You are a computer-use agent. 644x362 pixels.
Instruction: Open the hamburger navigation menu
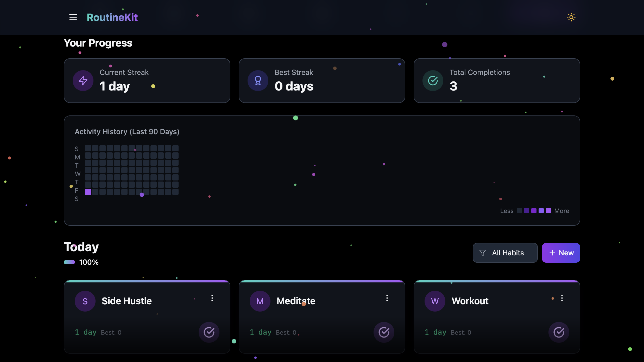pos(73,17)
